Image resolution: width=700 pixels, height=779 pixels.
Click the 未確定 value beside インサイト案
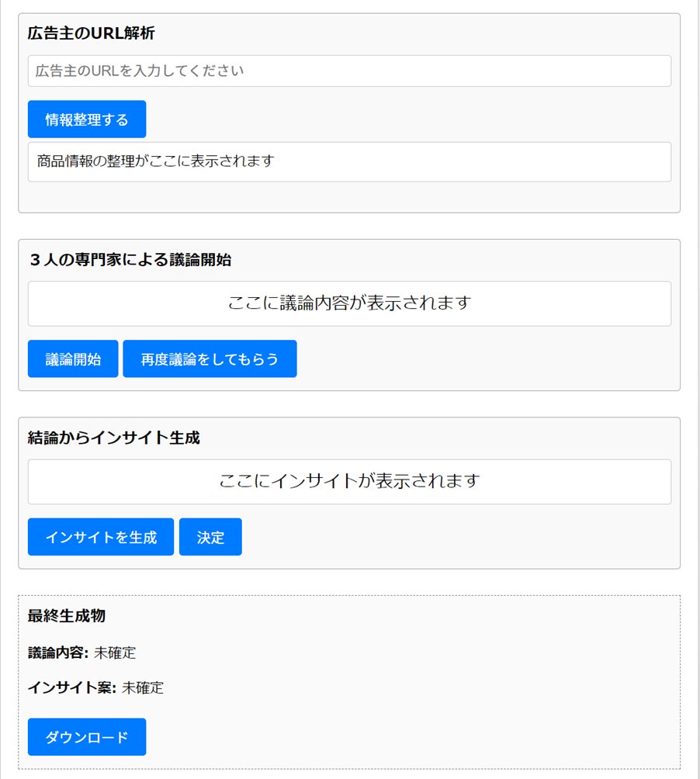(143, 687)
